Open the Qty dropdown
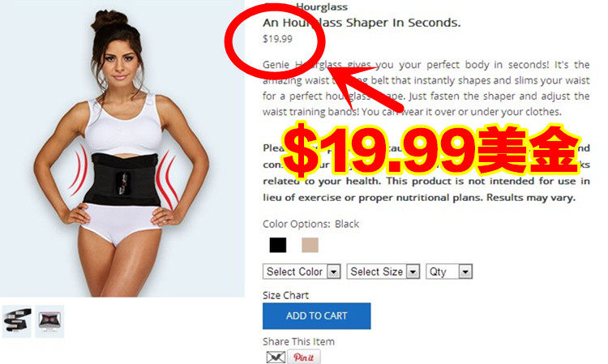This screenshot has width=608, height=364. coord(449,272)
